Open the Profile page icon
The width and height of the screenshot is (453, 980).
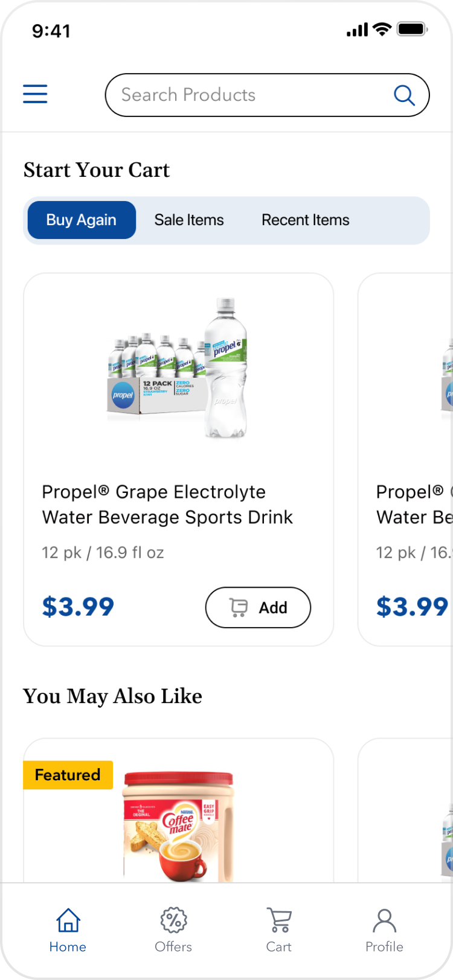pos(384,921)
